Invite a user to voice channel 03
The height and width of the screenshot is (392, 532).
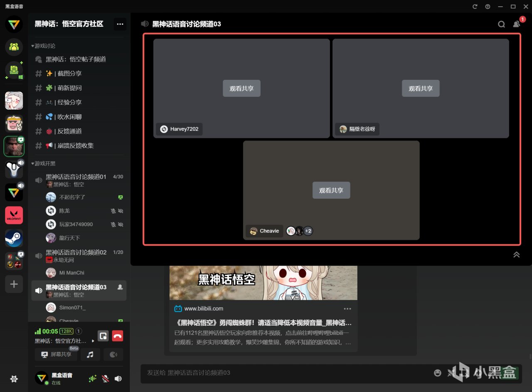point(120,287)
